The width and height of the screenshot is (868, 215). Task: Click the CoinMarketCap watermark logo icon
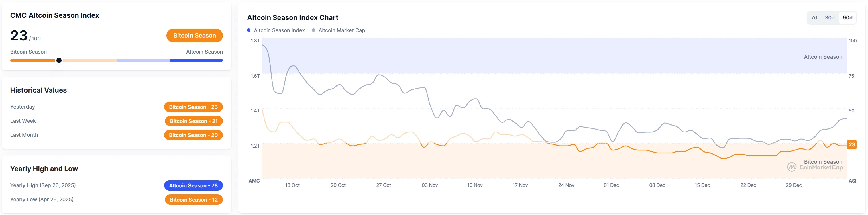point(792,167)
